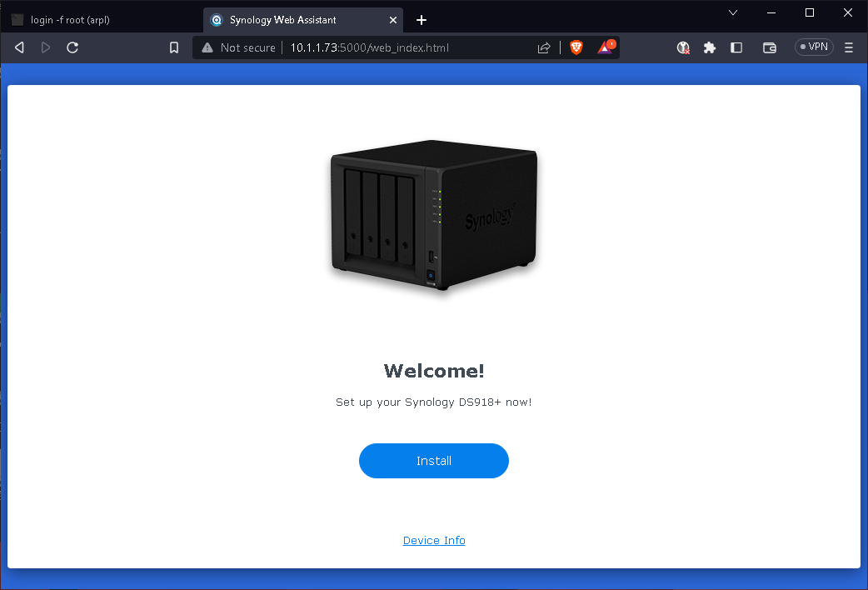Open a new browser tab
This screenshot has width=868, height=590.
click(422, 20)
